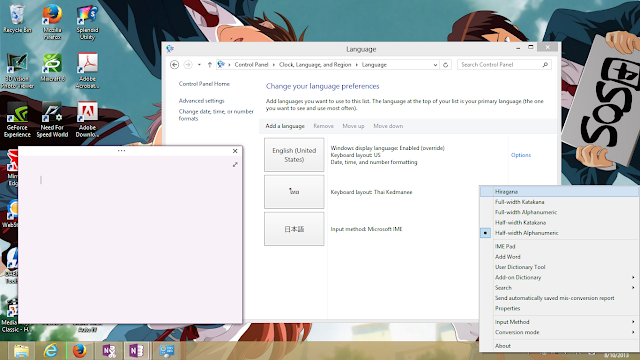Open the Adobe Download desktop shortcut
This screenshot has width=640, height=360.
pyautogui.click(x=87, y=119)
